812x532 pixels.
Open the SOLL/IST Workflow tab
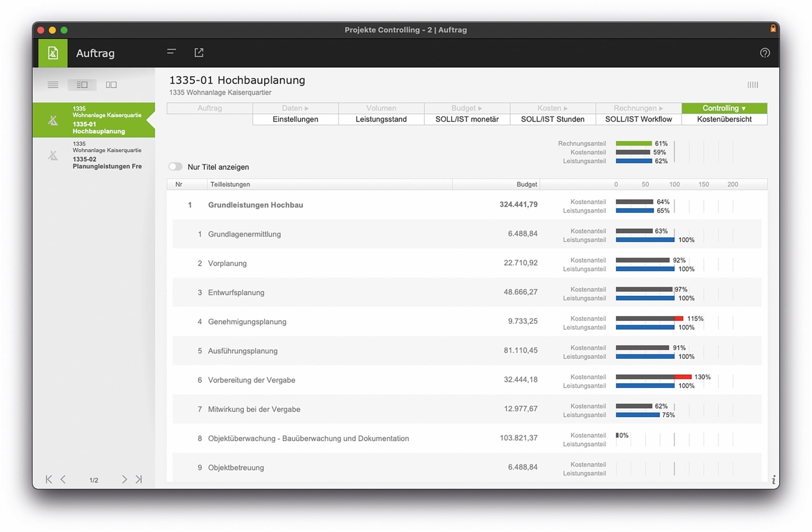pos(638,119)
